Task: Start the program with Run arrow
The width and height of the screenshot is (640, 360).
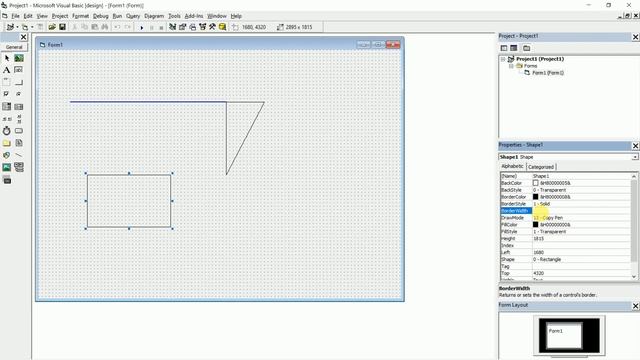Action: tap(142, 27)
